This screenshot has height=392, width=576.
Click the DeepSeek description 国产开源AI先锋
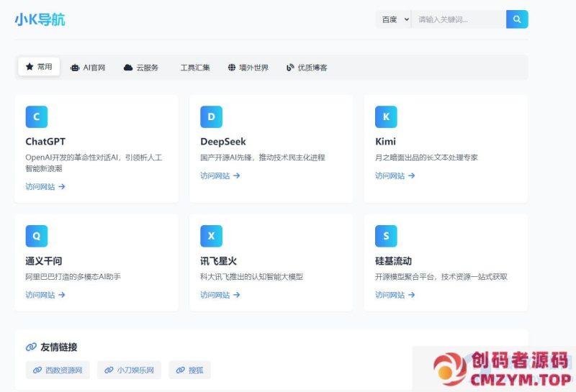263,158
